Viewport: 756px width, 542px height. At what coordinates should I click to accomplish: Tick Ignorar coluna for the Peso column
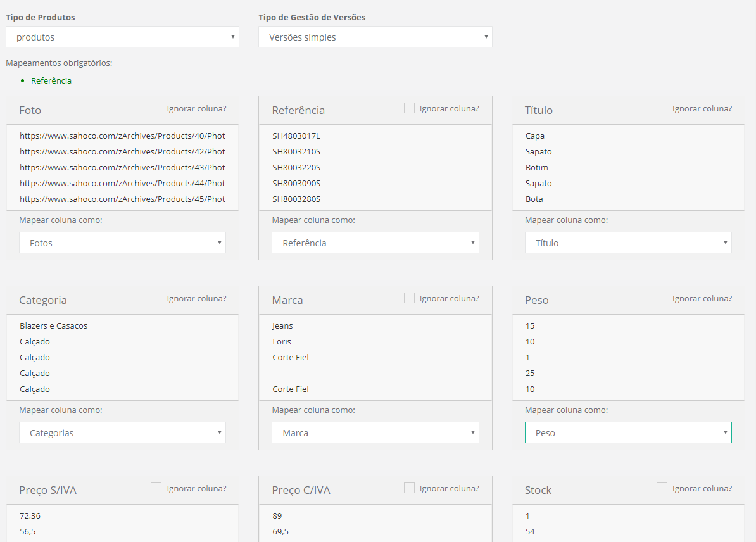coord(662,298)
